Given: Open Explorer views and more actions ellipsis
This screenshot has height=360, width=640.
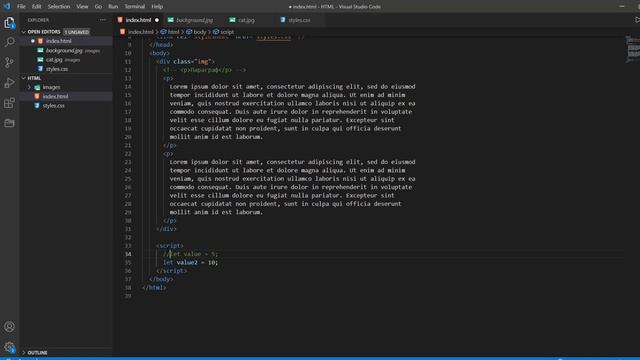Looking at the screenshot, I should pyautogui.click(x=102, y=20).
